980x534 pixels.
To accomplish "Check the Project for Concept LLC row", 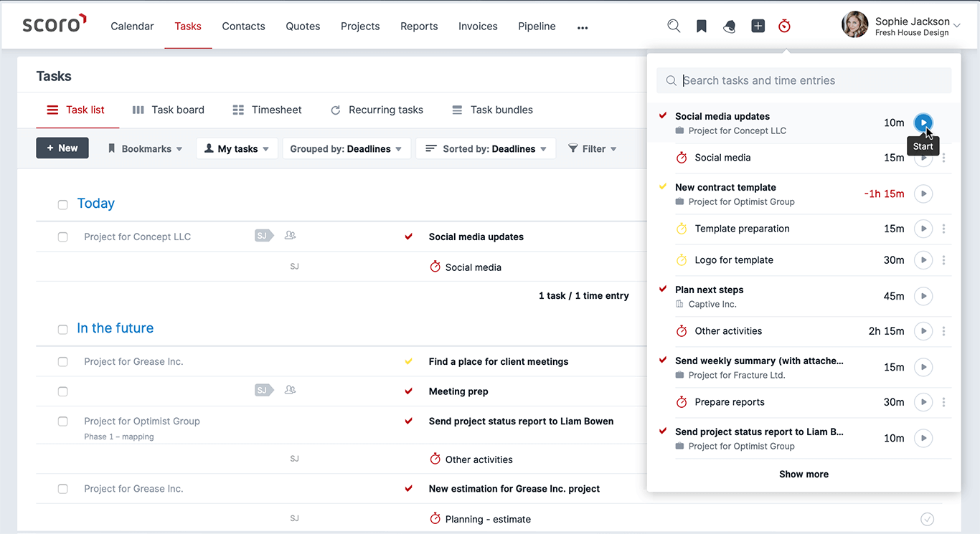I will 63,237.
